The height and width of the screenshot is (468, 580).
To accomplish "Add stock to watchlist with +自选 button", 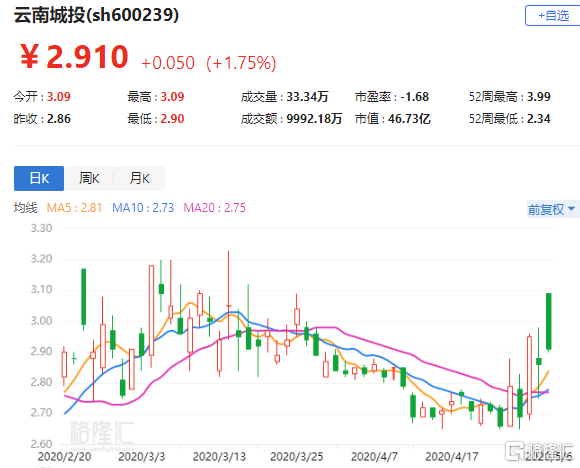I will pos(552,16).
